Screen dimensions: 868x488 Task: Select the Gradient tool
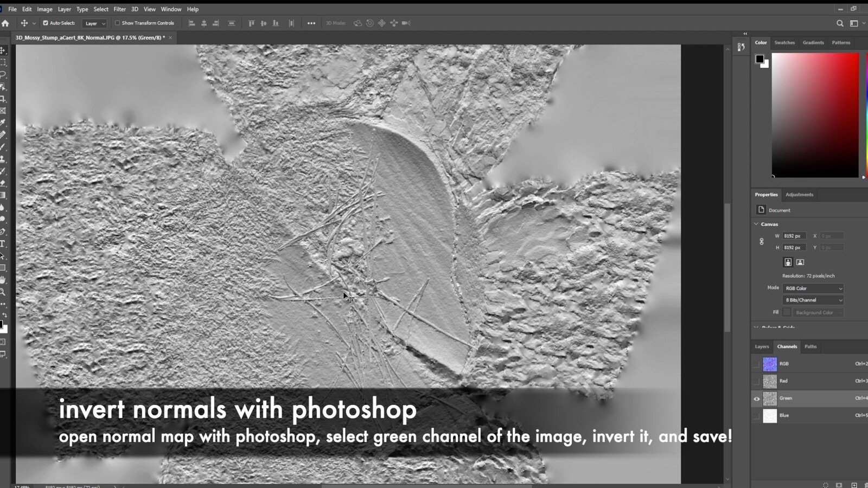(x=3, y=195)
